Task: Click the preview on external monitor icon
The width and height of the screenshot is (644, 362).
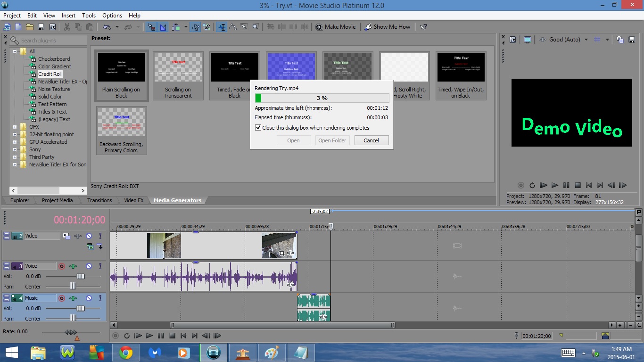Action: [x=527, y=40]
